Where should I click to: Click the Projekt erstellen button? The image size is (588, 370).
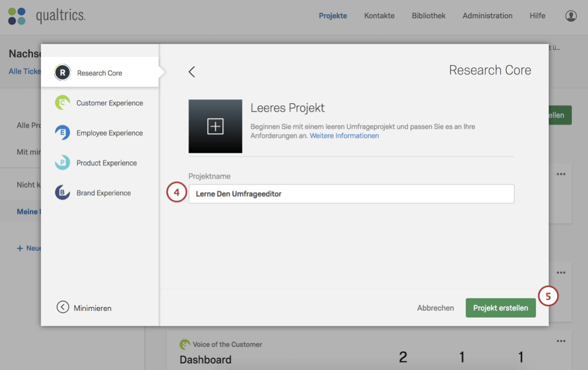[x=501, y=308]
